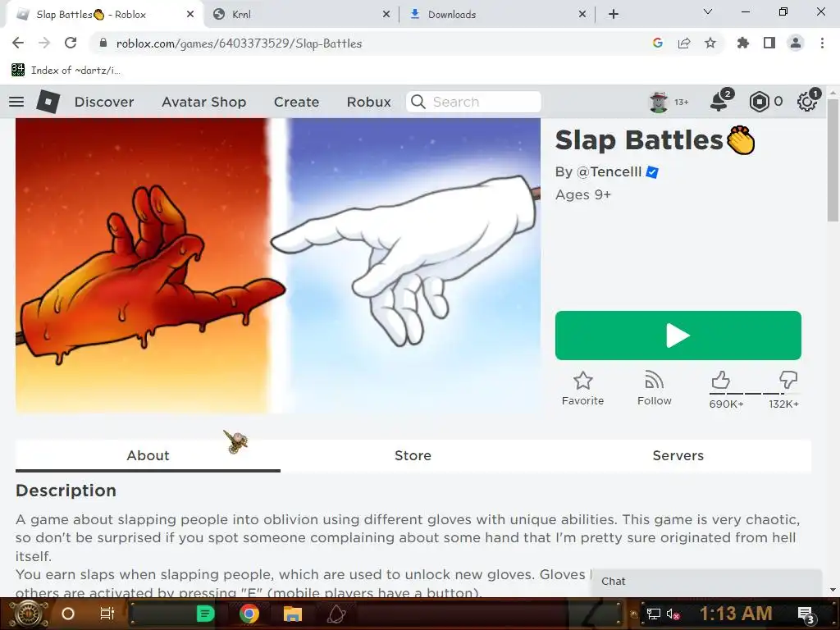Open the green notes app on taskbar

[x=205, y=614]
